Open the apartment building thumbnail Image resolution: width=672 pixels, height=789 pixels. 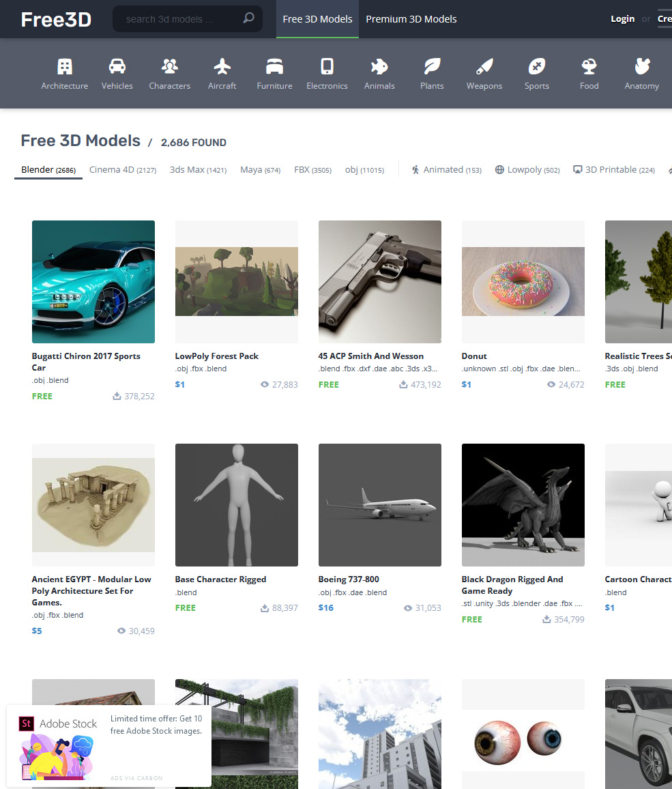[x=380, y=734]
